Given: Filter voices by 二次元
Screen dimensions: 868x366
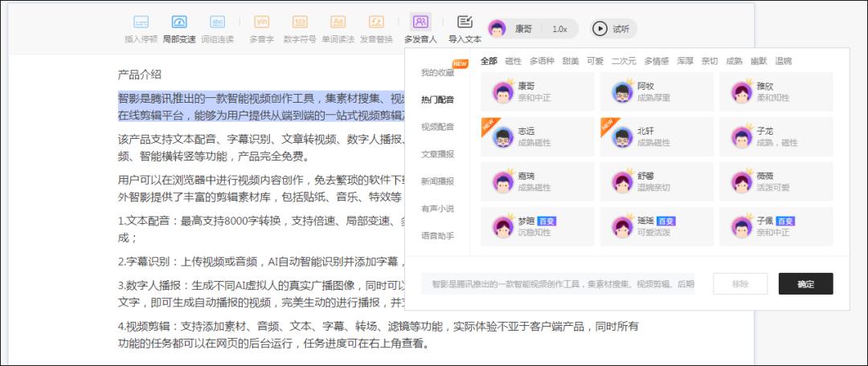Looking at the screenshot, I should pos(624,61).
